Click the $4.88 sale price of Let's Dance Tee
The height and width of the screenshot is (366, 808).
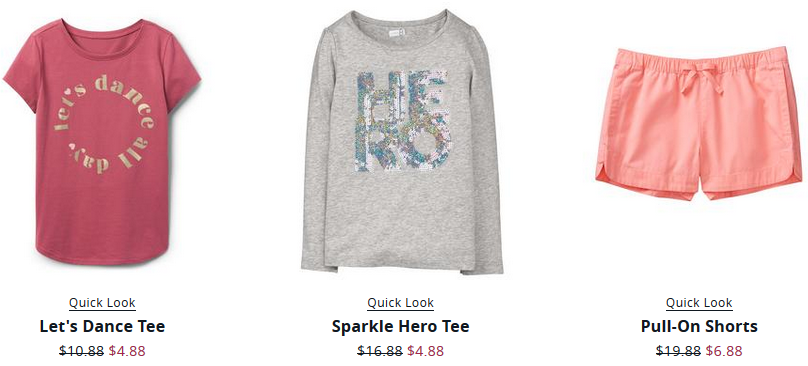coord(127,351)
